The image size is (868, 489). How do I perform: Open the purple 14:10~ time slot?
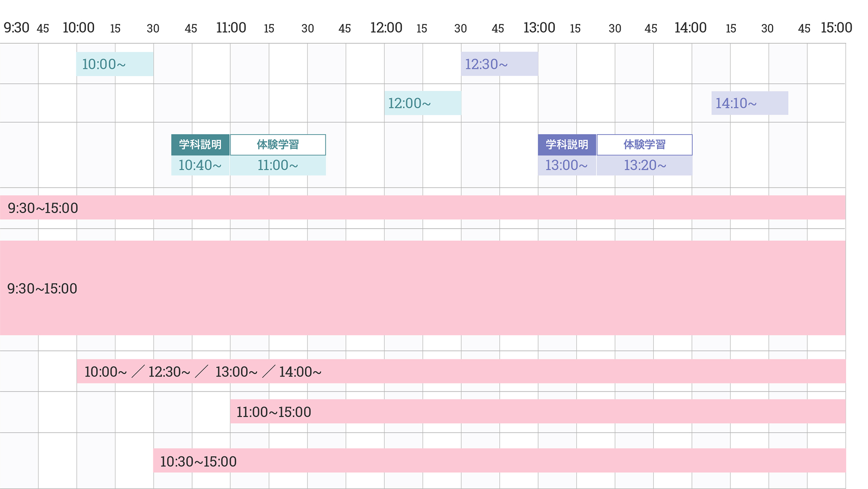pos(750,103)
